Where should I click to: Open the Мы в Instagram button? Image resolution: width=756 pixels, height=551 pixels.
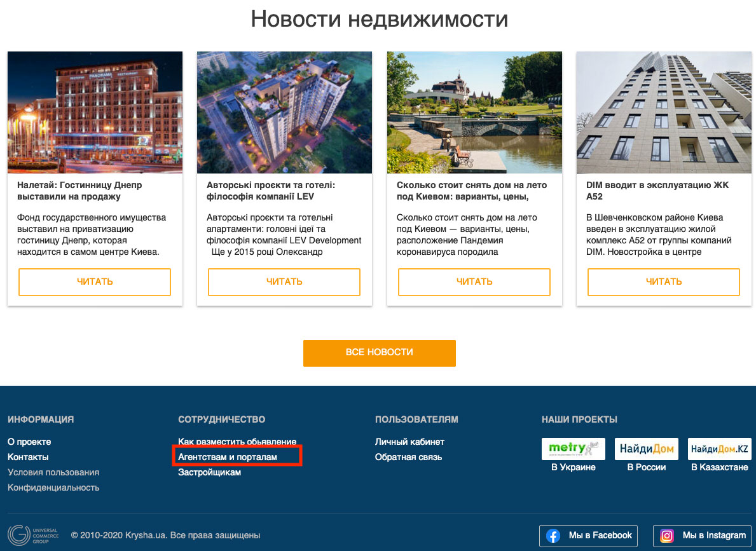[703, 536]
